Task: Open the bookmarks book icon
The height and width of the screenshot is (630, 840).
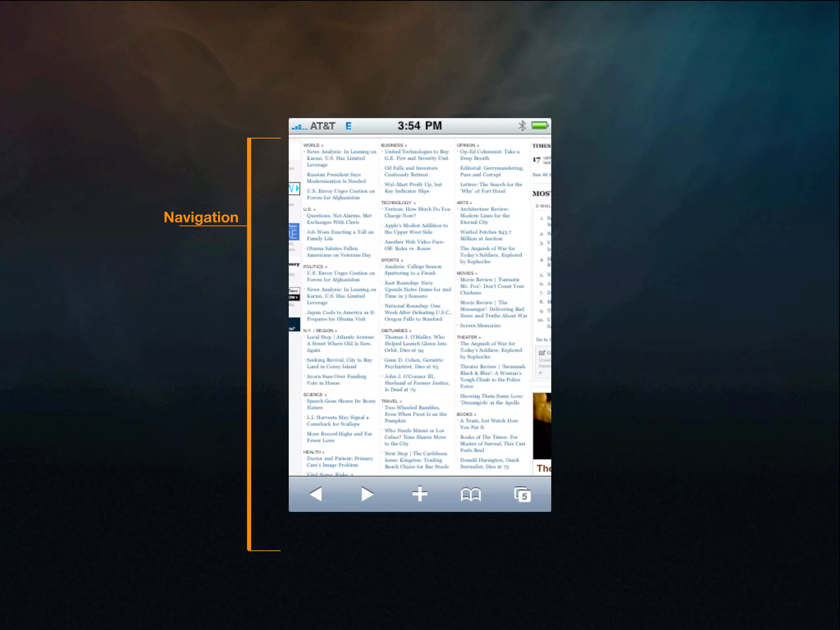Action: (470, 495)
